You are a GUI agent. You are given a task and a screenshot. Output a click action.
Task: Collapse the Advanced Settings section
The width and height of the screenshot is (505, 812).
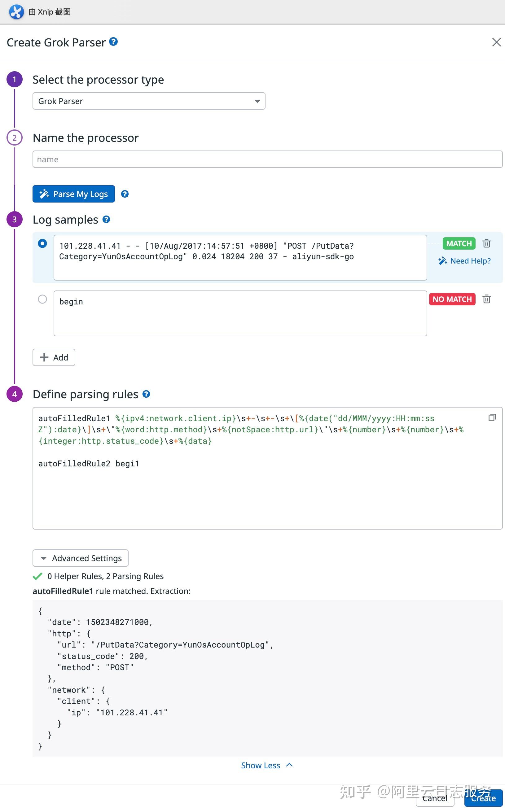[80, 558]
